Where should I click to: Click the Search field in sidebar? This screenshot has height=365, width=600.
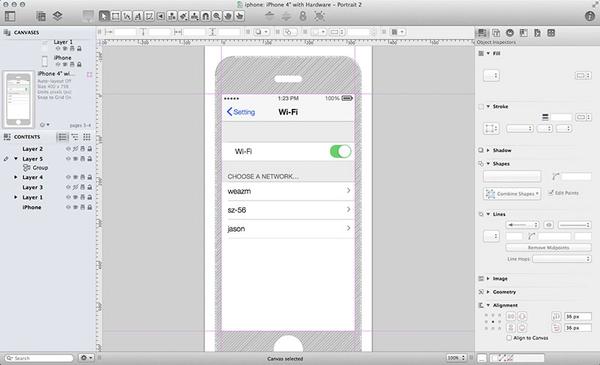point(39,358)
